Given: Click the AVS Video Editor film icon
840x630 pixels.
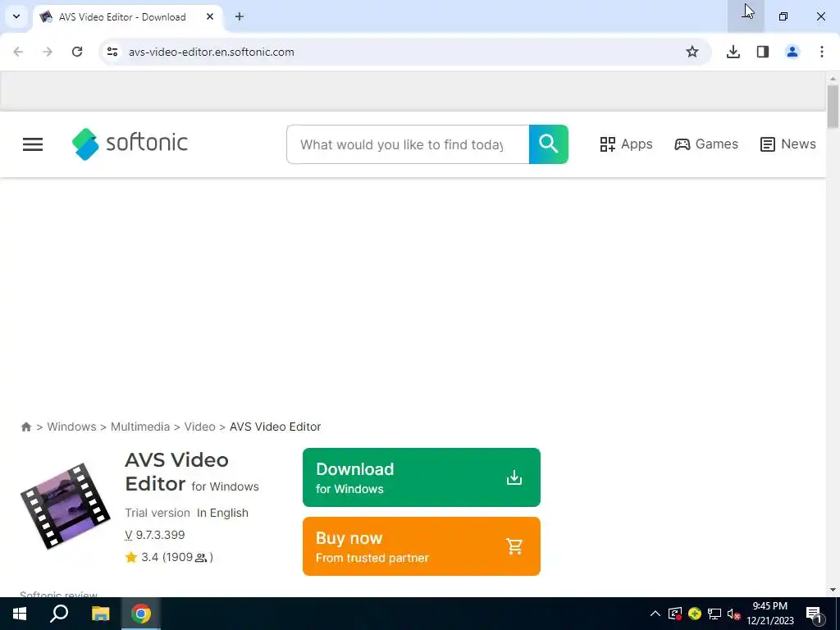Looking at the screenshot, I should tap(66, 505).
